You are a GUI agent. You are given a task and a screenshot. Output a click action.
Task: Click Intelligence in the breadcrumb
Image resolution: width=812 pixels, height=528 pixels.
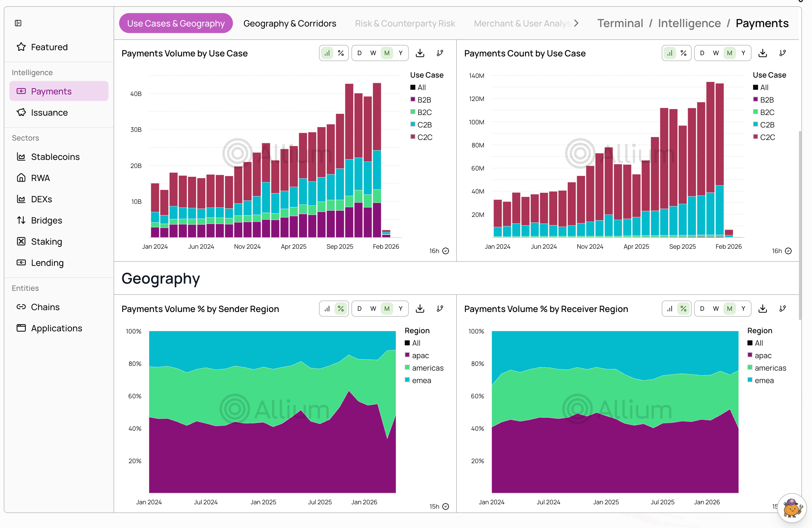click(x=689, y=23)
